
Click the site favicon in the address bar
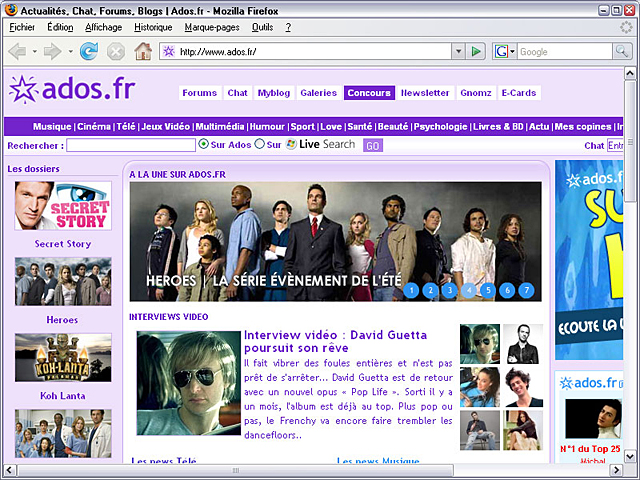point(169,51)
